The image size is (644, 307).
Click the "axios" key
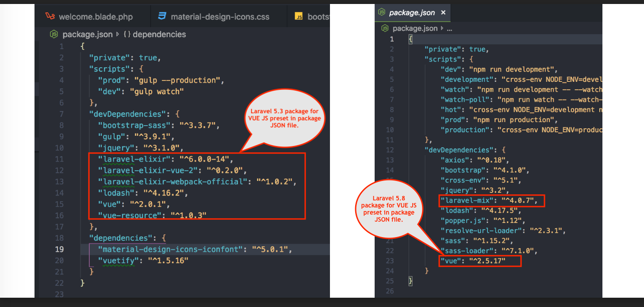pos(455,160)
